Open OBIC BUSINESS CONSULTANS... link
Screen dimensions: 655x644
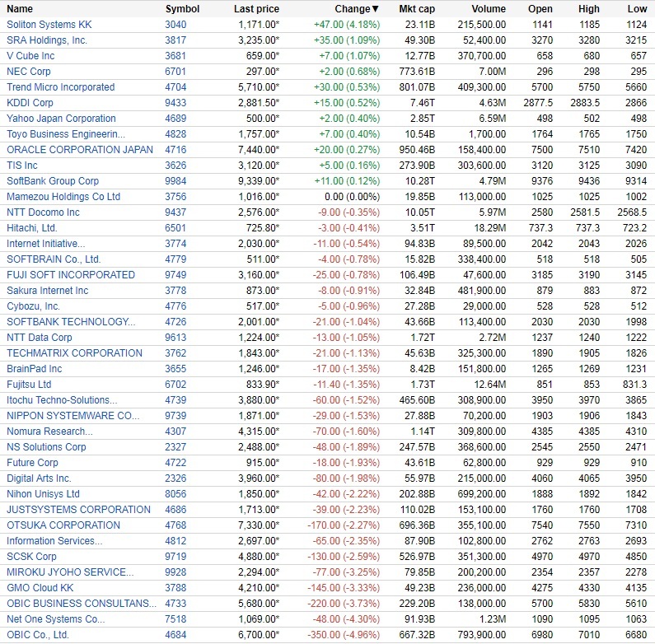pyautogui.click(x=82, y=604)
